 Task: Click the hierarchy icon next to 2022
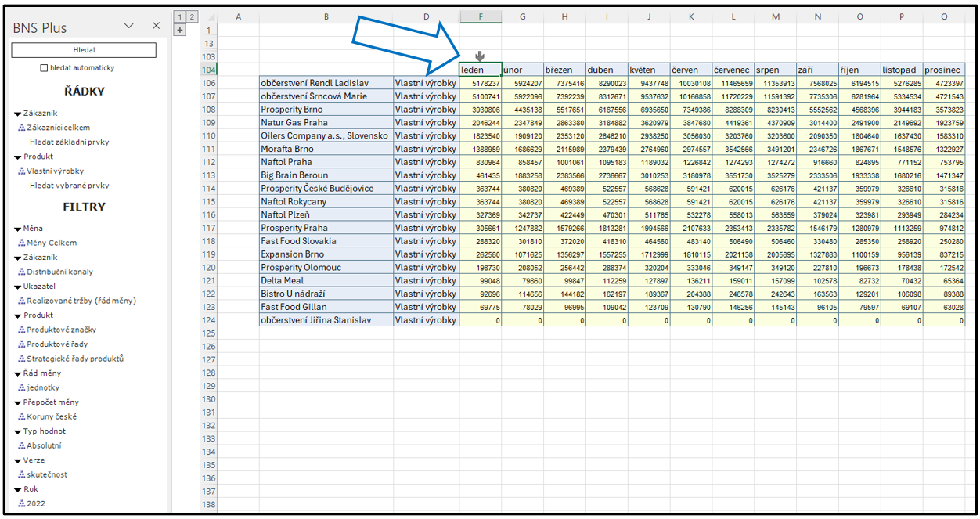click(22, 504)
